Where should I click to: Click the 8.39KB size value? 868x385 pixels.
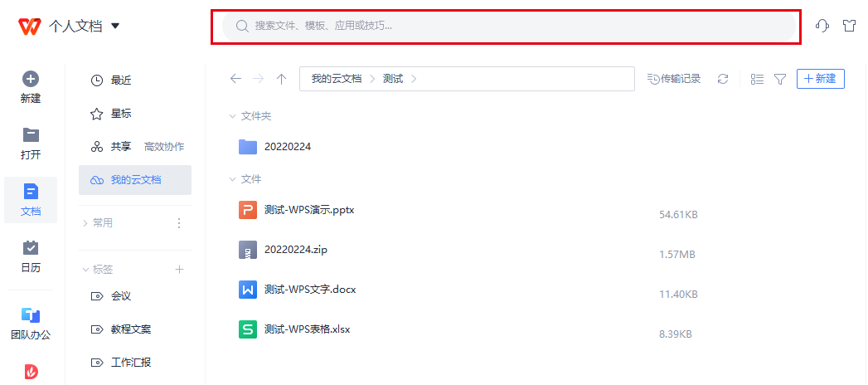676,334
